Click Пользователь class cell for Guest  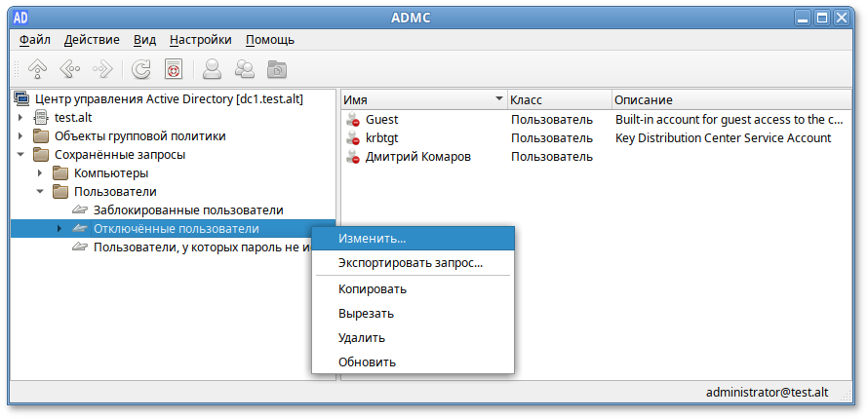[x=551, y=120]
